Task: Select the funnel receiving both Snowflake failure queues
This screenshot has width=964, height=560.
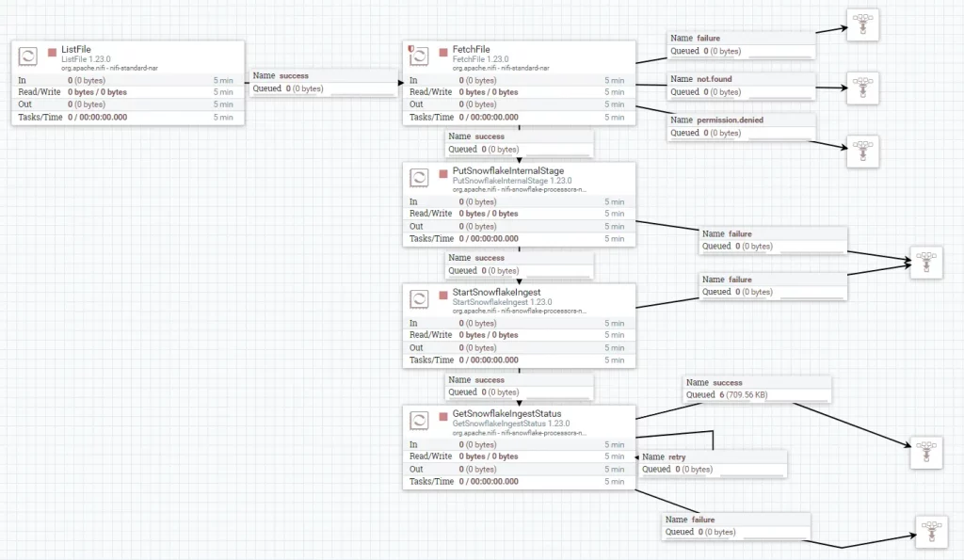Action: point(925,263)
